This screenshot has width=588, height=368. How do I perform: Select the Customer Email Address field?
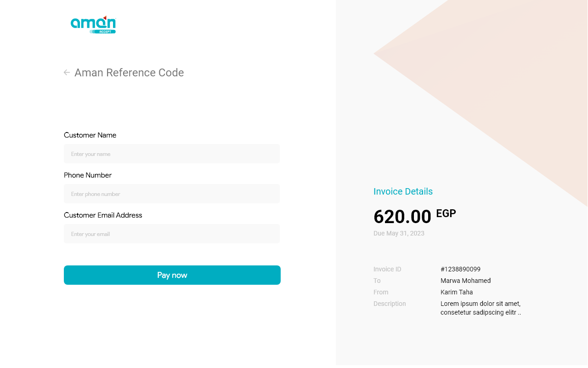pos(171,234)
